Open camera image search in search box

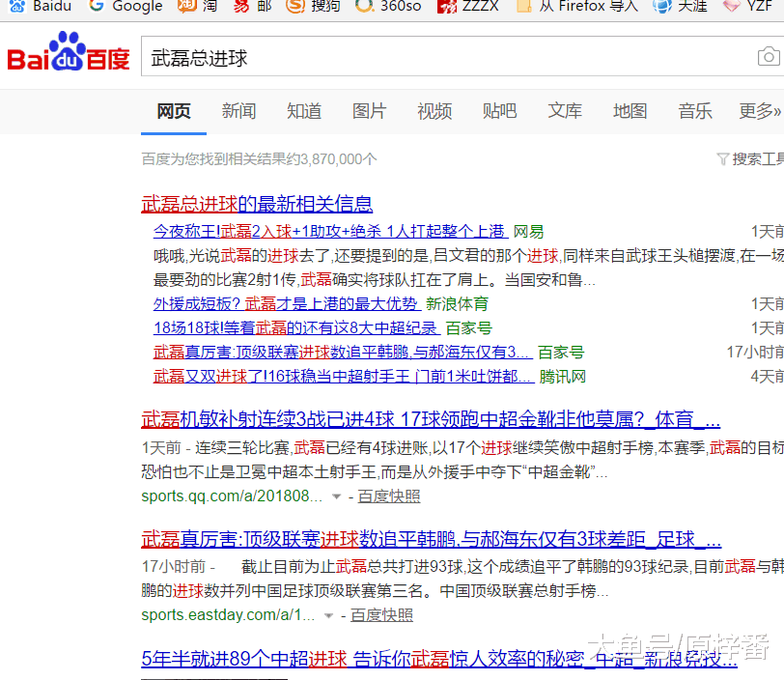click(x=768, y=57)
